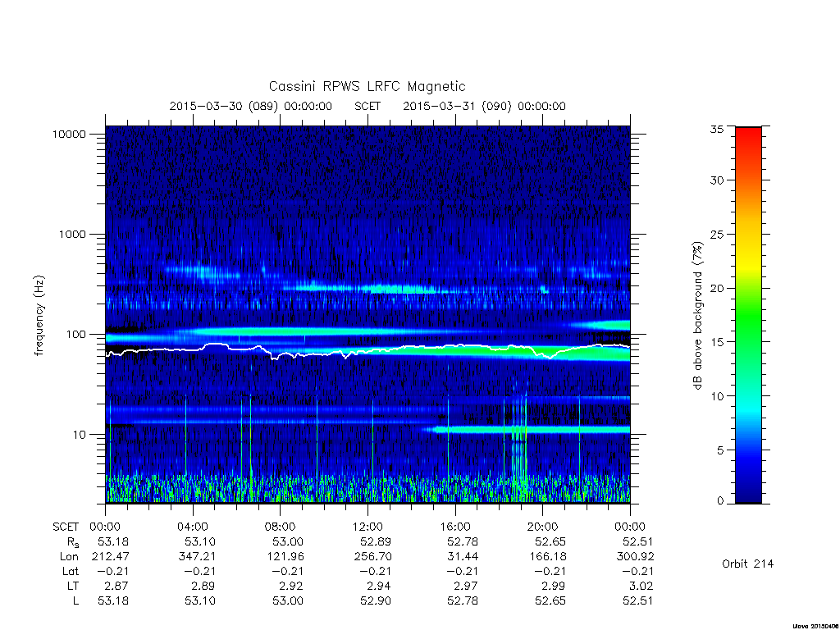Click the '08:00' time tick label
The width and height of the screenshot is (840, 630).
tap(281, 527)
